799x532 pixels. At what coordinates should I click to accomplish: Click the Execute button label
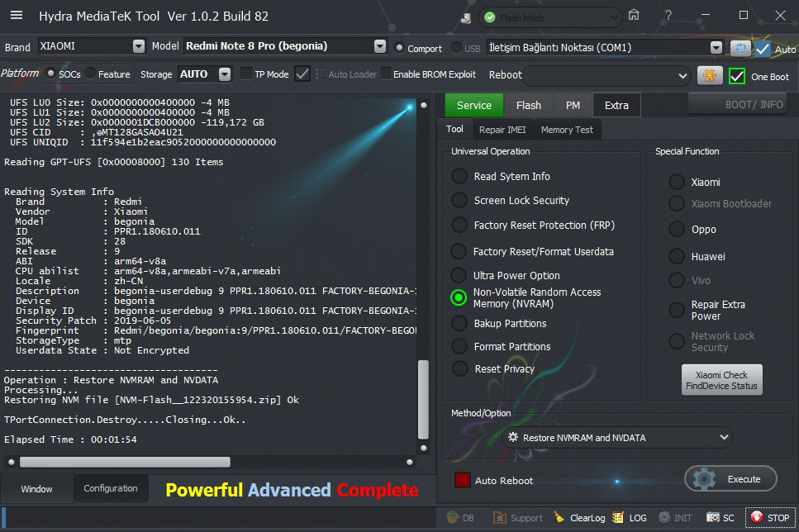[744, 479]
